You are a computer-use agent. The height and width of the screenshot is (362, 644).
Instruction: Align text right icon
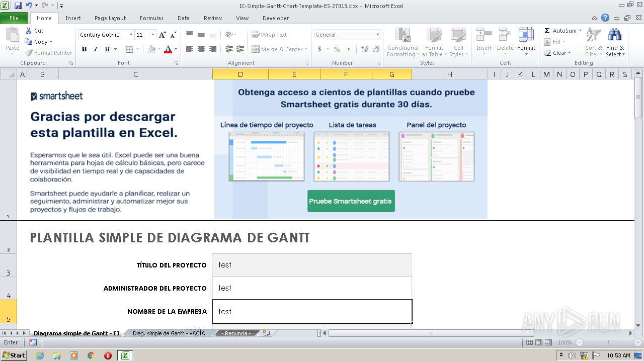(213, 49)
